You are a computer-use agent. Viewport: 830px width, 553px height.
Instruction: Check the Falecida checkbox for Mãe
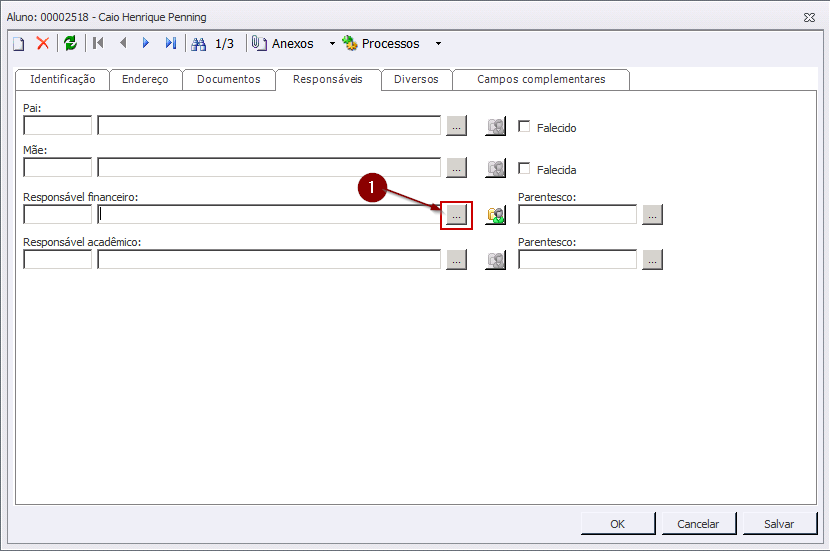click(x=524, y=169)
